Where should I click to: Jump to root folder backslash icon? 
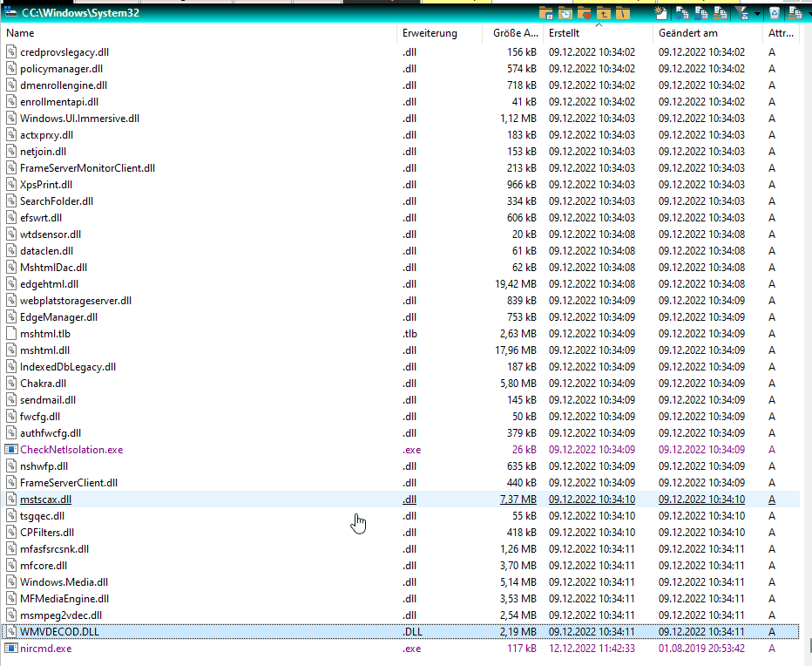[x=622, y=13]
